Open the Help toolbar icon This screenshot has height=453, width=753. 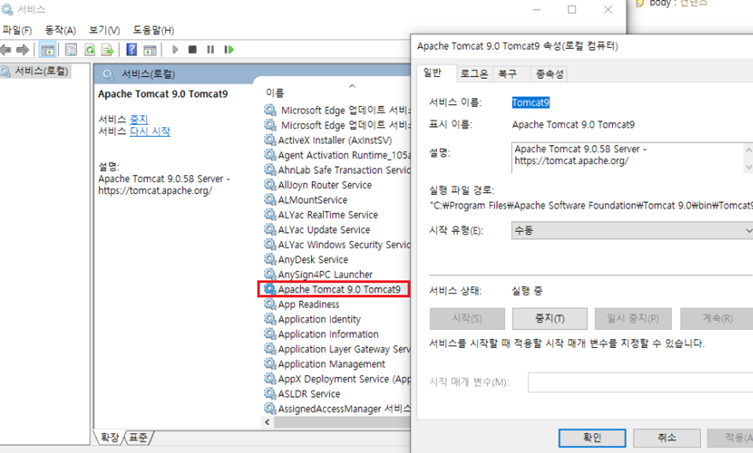(131, 49)
